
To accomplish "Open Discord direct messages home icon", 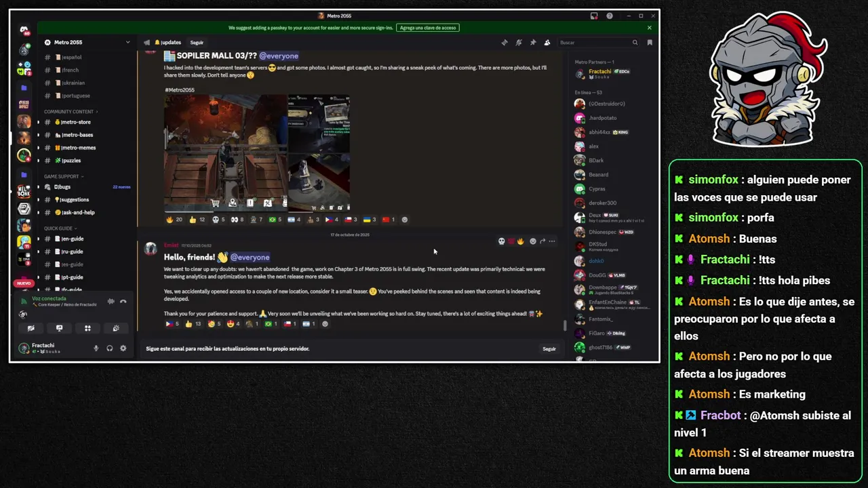I will pos(24,30).
